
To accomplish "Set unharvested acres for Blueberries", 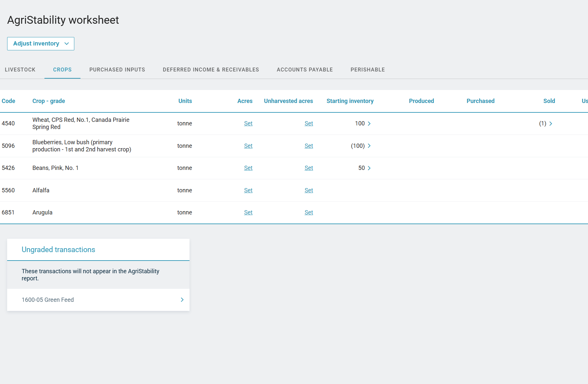I will (309, 146).
